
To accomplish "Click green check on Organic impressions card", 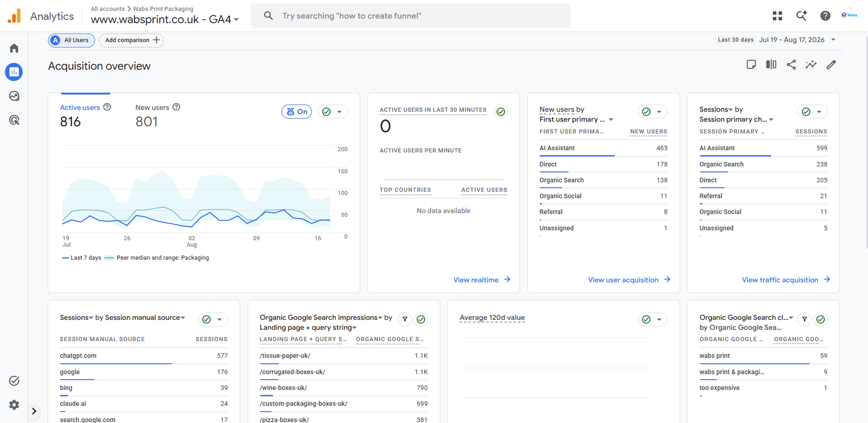I will pos(421,319).
